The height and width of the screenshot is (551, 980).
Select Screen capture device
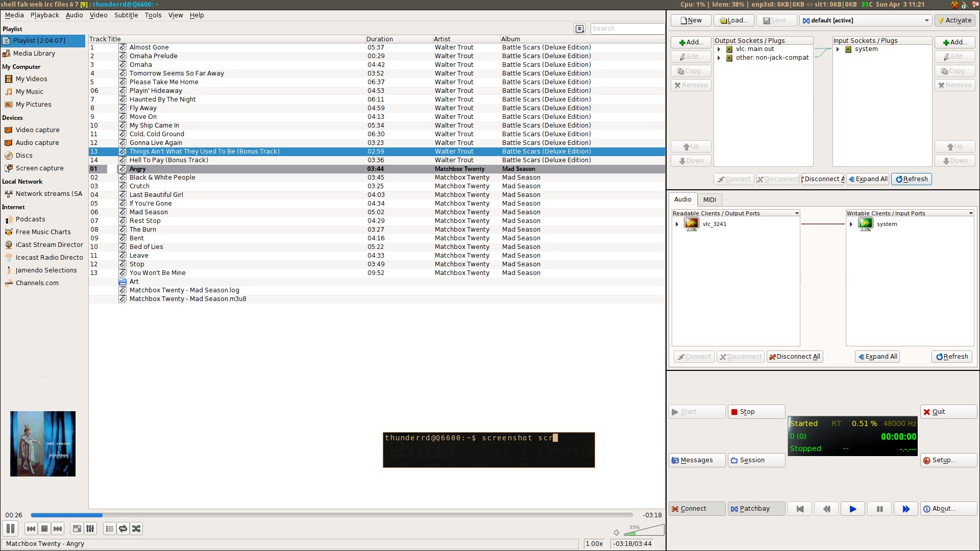(39, 168)
